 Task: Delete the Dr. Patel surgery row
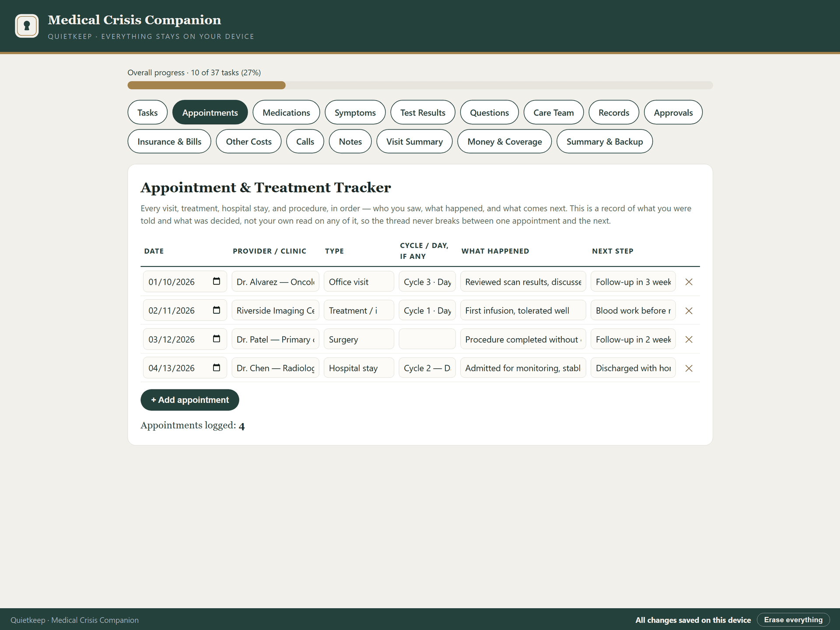689,339
